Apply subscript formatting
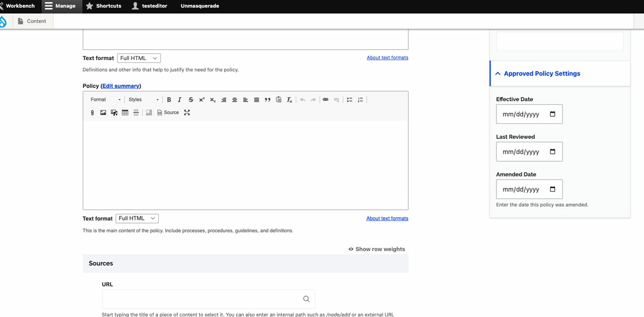644x317 pixels. (x=213, y=100)
